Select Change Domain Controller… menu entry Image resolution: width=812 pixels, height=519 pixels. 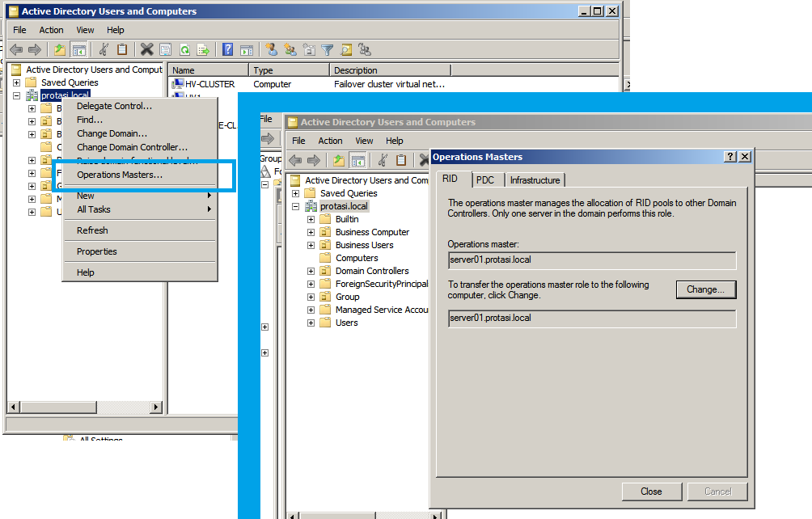tap(139, 147)
